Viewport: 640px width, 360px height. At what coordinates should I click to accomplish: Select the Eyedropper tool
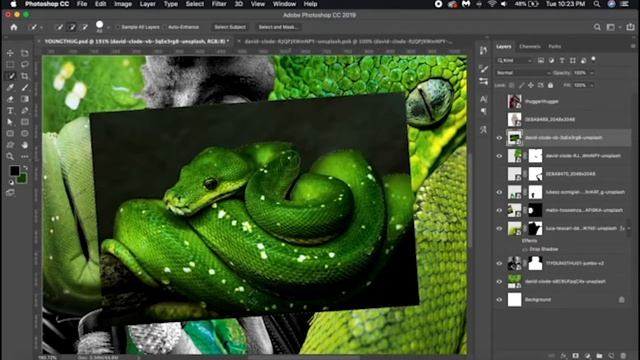[10, 87]
